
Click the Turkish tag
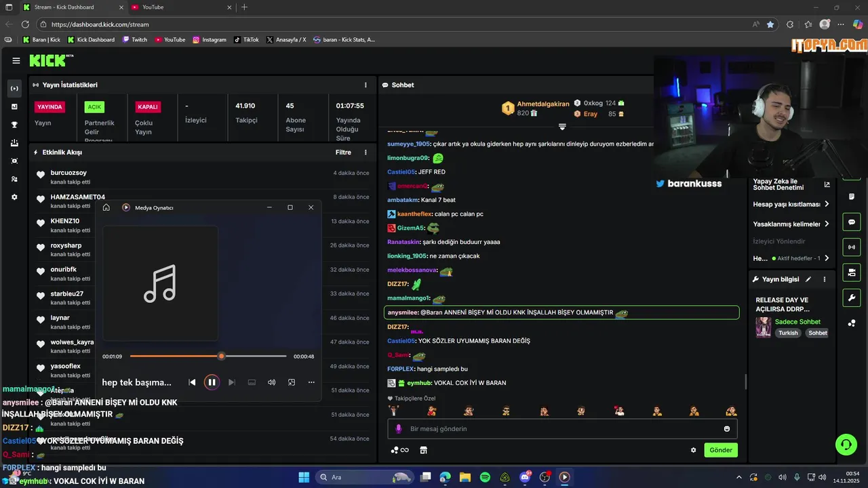click(x=788, y=333)
